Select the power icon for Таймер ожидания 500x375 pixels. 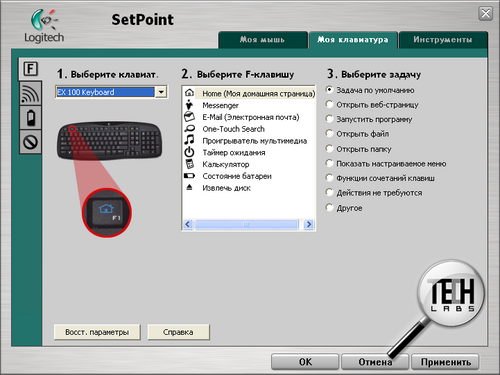pos(189,152)
